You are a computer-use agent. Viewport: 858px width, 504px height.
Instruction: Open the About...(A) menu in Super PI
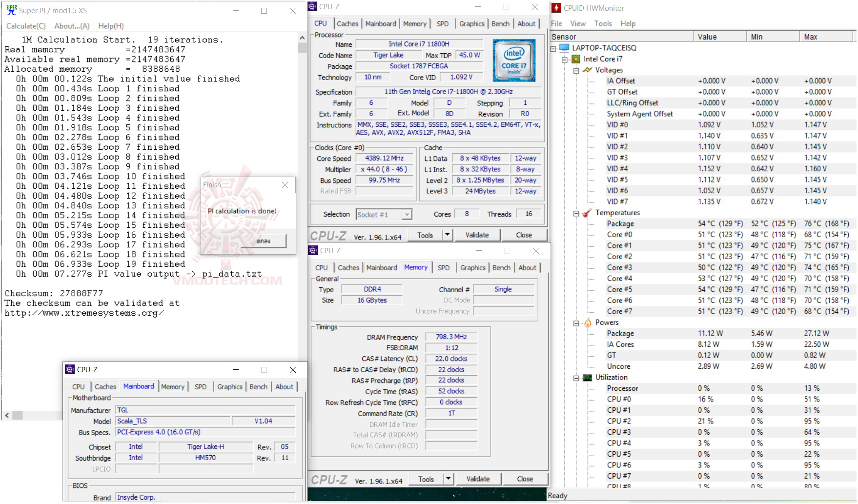(x=72, y=26)
